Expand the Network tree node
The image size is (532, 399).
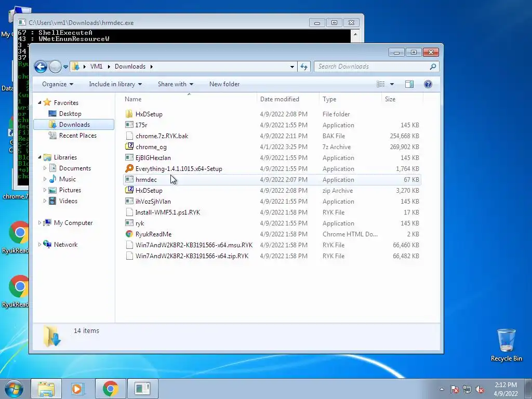tap(39, 244)
